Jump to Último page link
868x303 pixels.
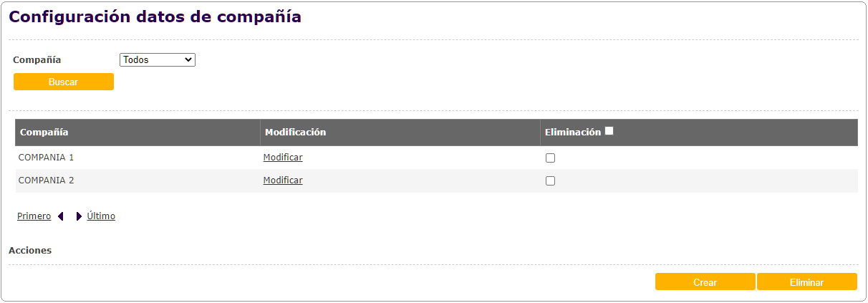[101, 216]
